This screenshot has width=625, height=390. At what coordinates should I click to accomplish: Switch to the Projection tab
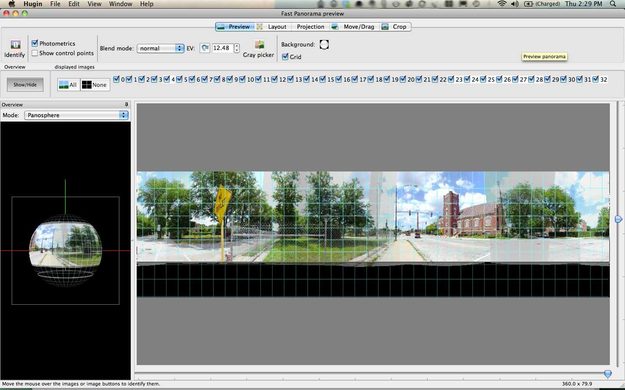click(310, 27)
